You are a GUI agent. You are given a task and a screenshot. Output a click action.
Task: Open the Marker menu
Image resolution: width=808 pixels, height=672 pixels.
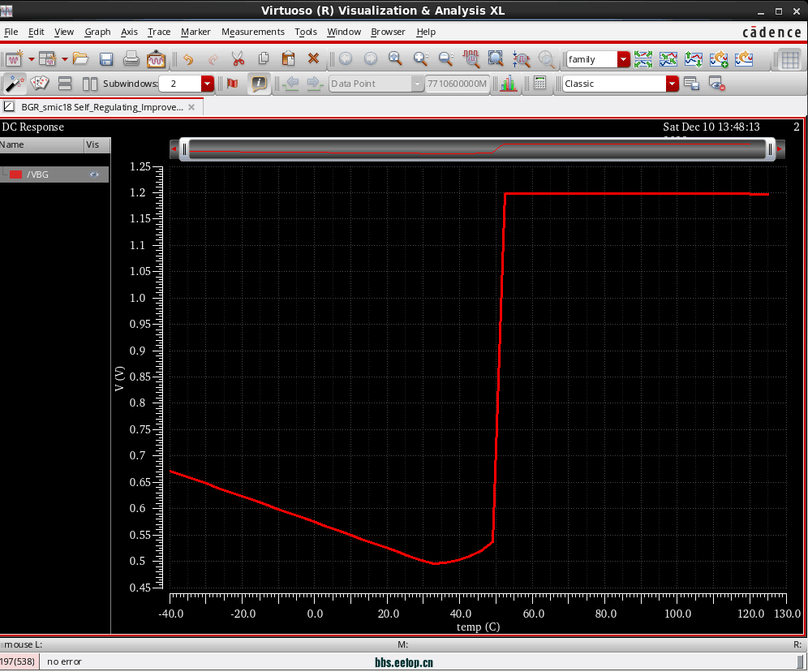(196, 32)
